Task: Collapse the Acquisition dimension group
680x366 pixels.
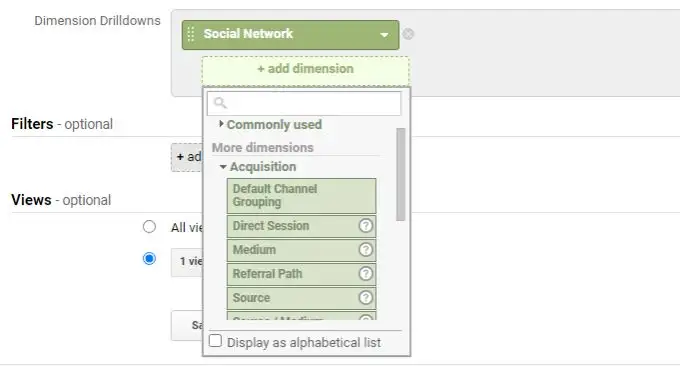Action: click(258, 167)
